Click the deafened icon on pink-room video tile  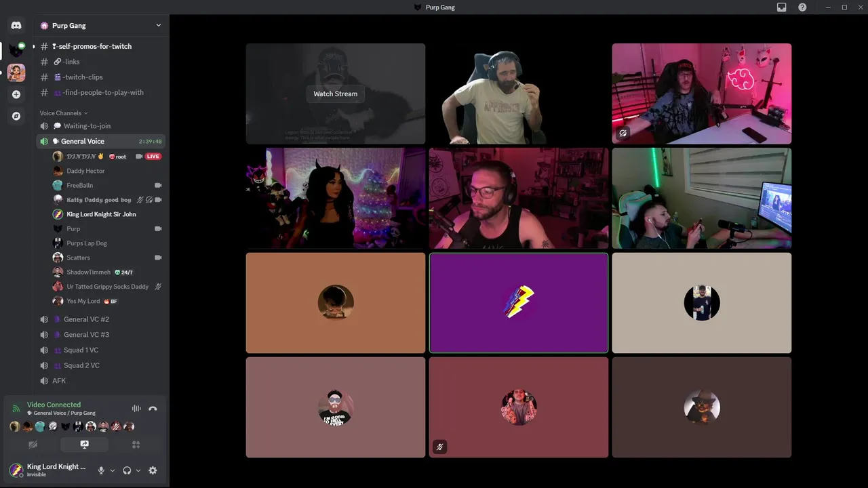pos(623,134)
